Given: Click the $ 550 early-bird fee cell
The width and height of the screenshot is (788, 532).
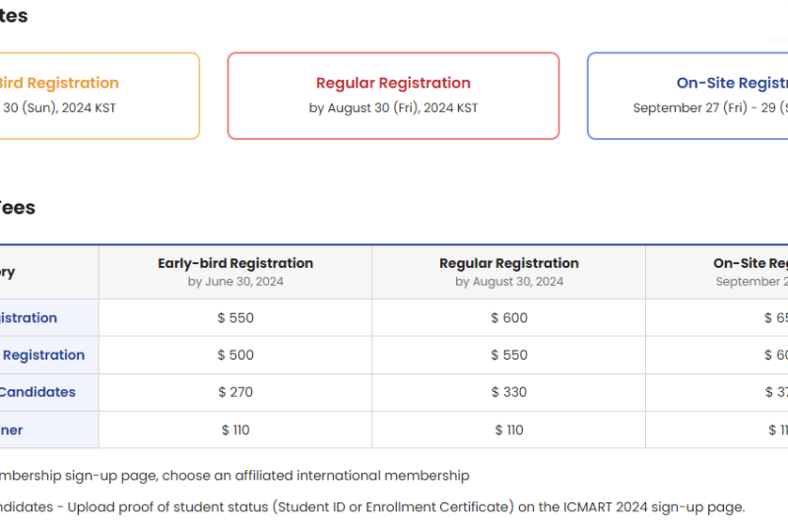Looking at the screenshot, I should [235, 318].
